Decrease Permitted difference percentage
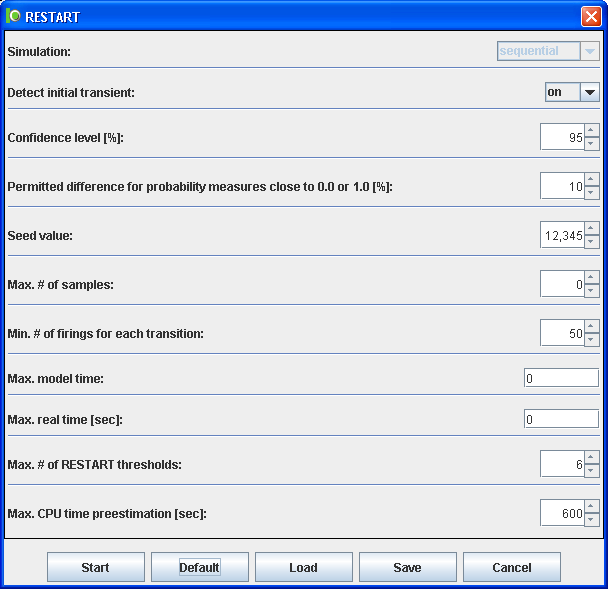Viewport: 608px width, 589px height. pyautogui.click(x=591, y=192)
